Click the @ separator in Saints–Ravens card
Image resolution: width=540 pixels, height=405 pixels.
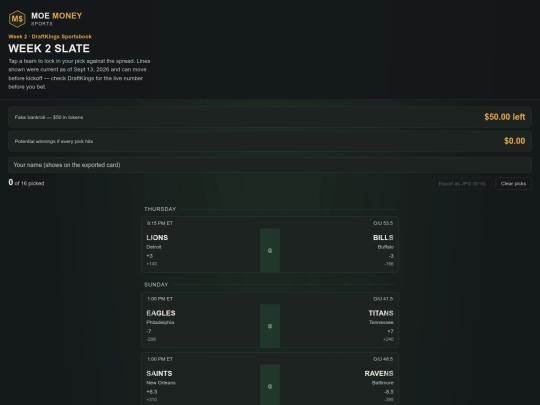point(270,386)
